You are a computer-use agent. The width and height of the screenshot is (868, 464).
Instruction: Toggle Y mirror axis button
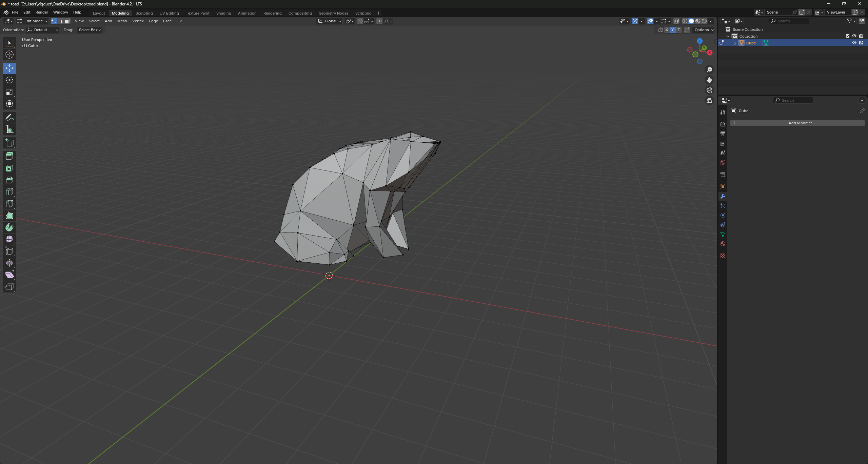tap(673, 30)
